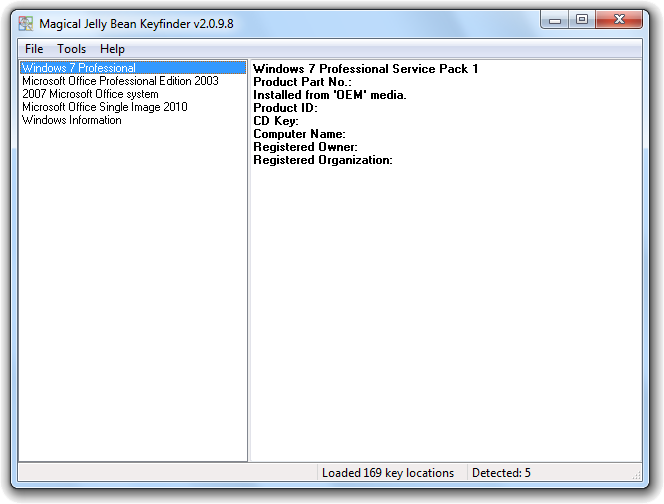Screen dimensions: 664x504
Task: Maximize the Keyfinder window
Action: [582, 19]
